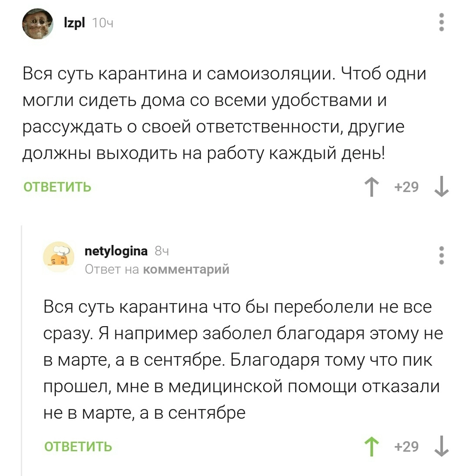
Task: Open lzpl's profile avatar
Action: tap(38, 24)
